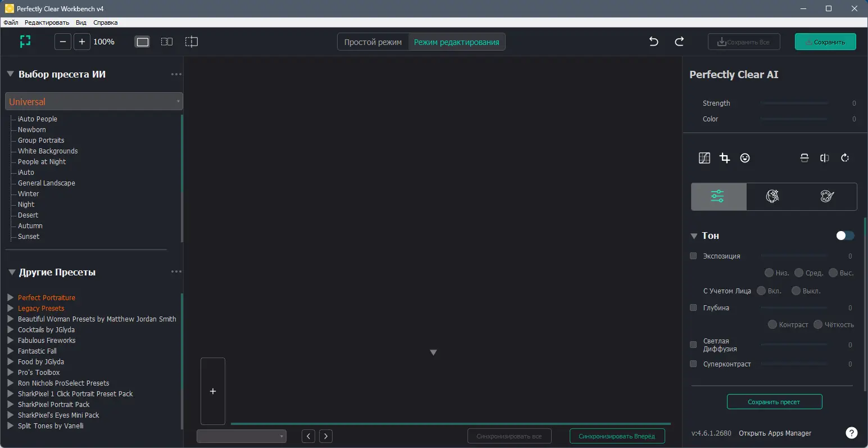
Task: Open the help question mark
Action: point(852,433)
